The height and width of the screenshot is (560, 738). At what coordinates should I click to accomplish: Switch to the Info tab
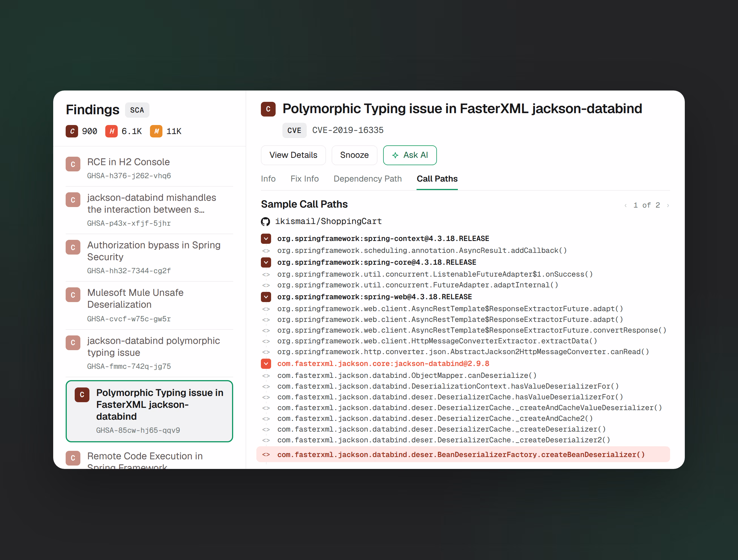coord(268,179)
